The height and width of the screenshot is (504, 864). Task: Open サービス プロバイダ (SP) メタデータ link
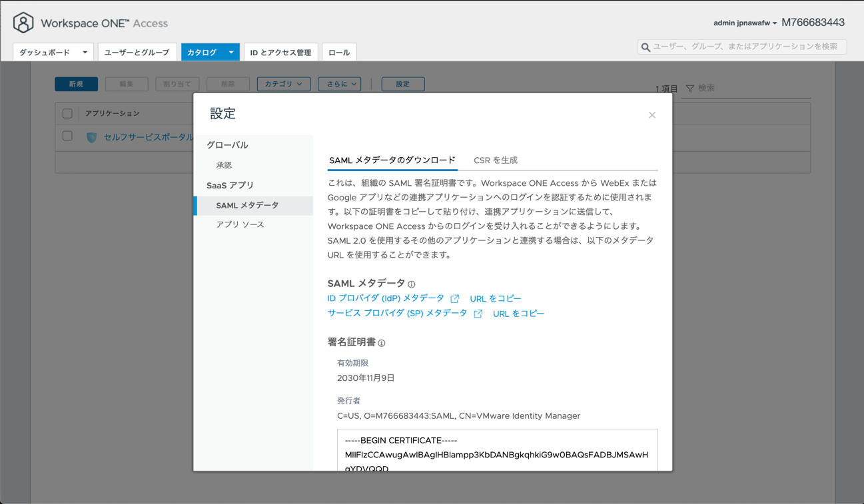pos(397,313)
